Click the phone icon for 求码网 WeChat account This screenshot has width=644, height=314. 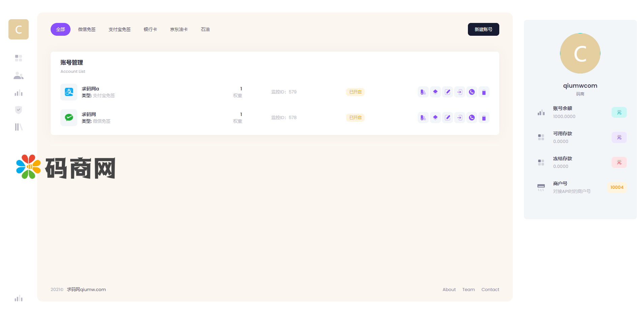pyautogui.click(x=472, y=118)
